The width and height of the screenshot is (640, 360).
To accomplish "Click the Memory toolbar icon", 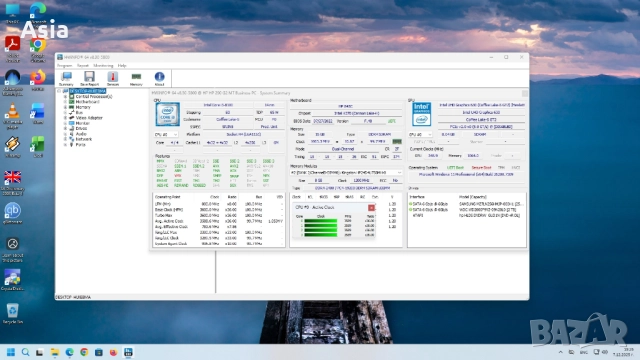I will pos(136,78).
